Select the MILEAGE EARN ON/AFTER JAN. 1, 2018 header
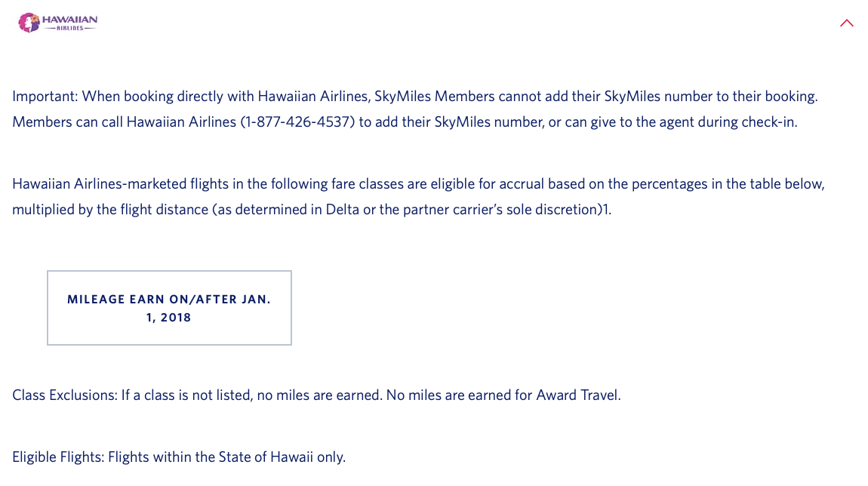Screen dimensions: 868x486 click(169, 308)
